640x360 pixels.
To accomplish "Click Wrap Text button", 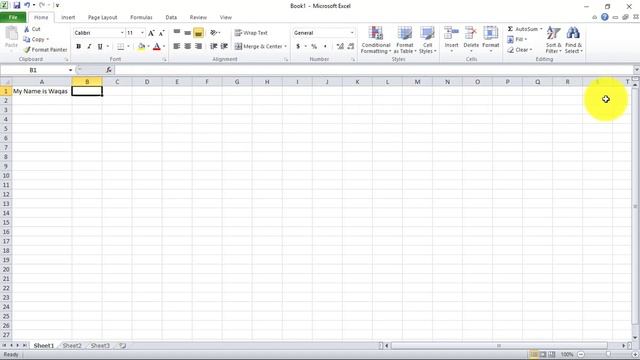I will (x=251, y=33).
